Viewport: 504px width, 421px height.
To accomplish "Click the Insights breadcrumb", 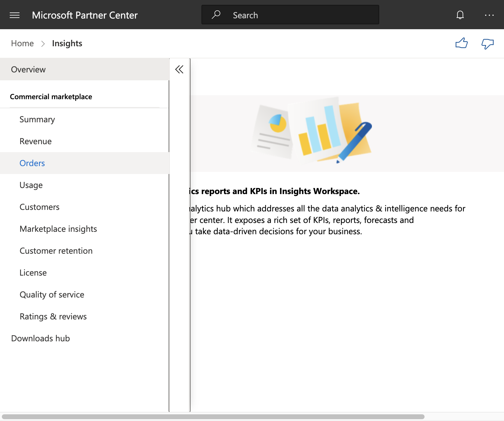I will pyautogui.click(x=67, y=43).
